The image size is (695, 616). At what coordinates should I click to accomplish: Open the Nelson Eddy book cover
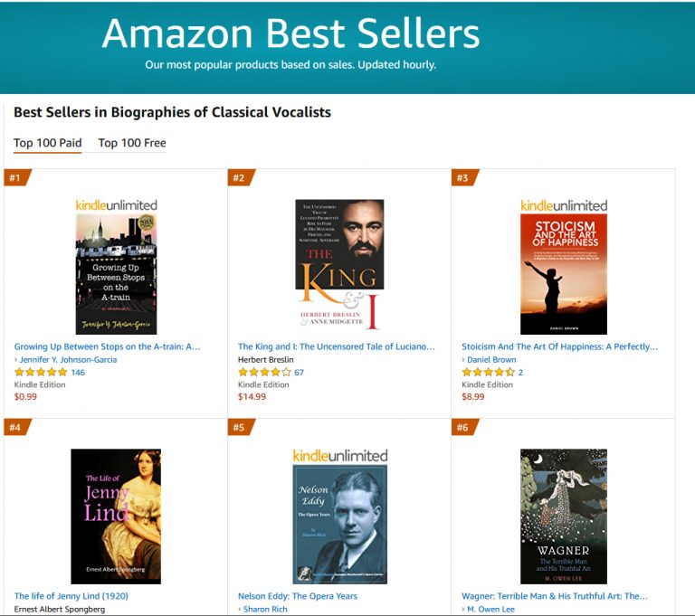tap(339, 524)
